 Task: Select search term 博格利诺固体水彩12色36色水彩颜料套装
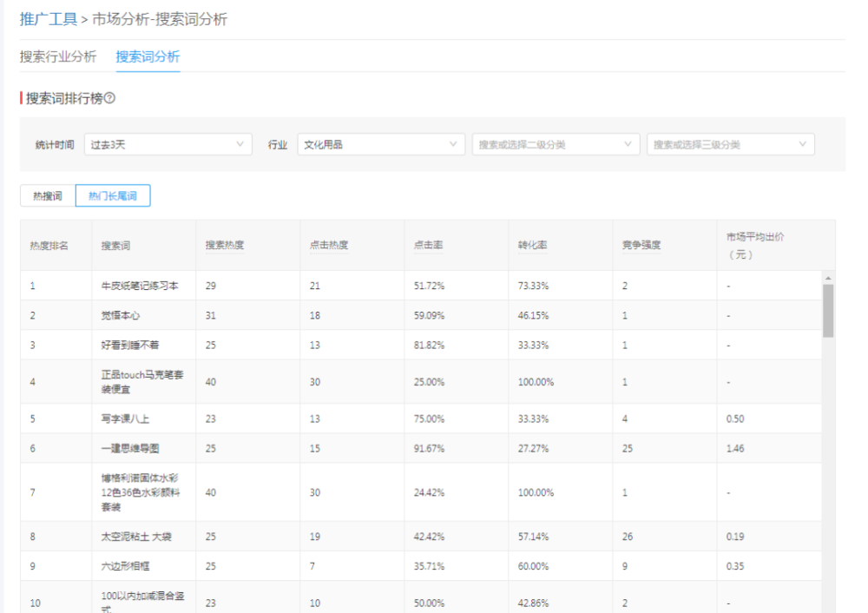pyautogui.click(x=141, y=492)
